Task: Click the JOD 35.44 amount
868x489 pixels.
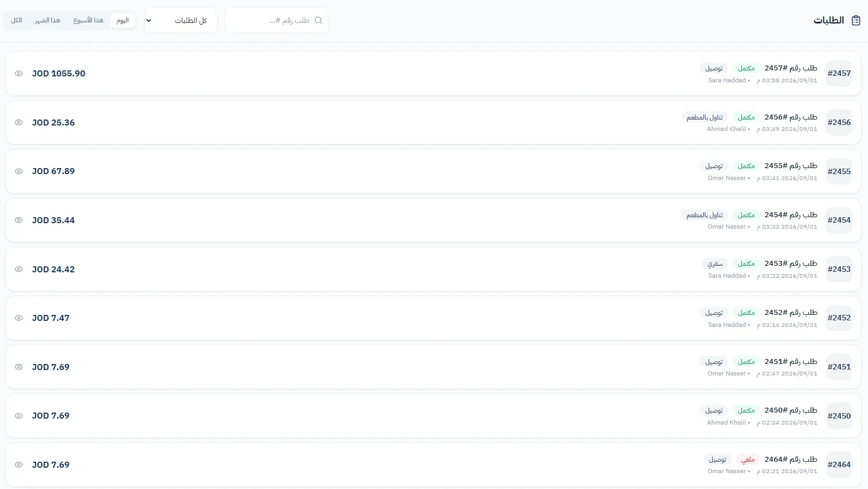Action: click(53, 220)
